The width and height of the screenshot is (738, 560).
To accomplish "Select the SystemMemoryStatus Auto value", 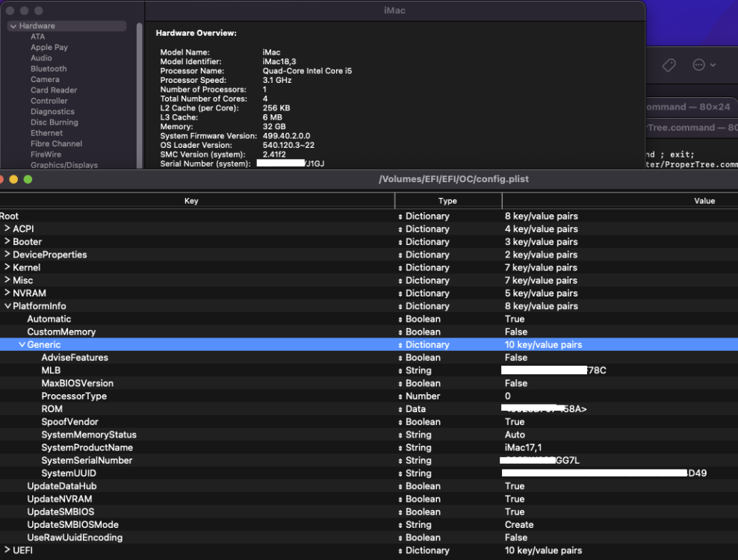I will click(x=515, y=435).
